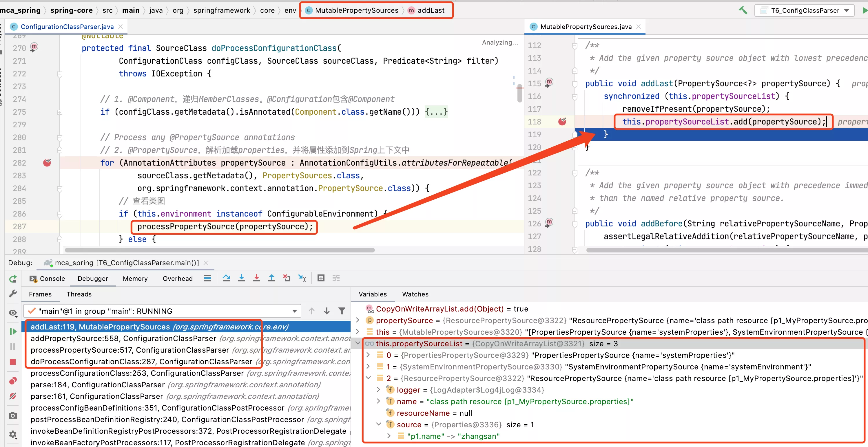Open debugger settings wrench icon
Viewport: 868px width, 447px height.
(13, 294)
